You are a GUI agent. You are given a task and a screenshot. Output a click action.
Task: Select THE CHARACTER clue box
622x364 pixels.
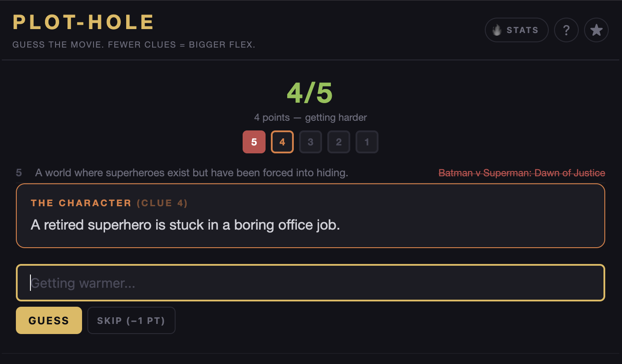pyautogui.click(x=311, y=215)
